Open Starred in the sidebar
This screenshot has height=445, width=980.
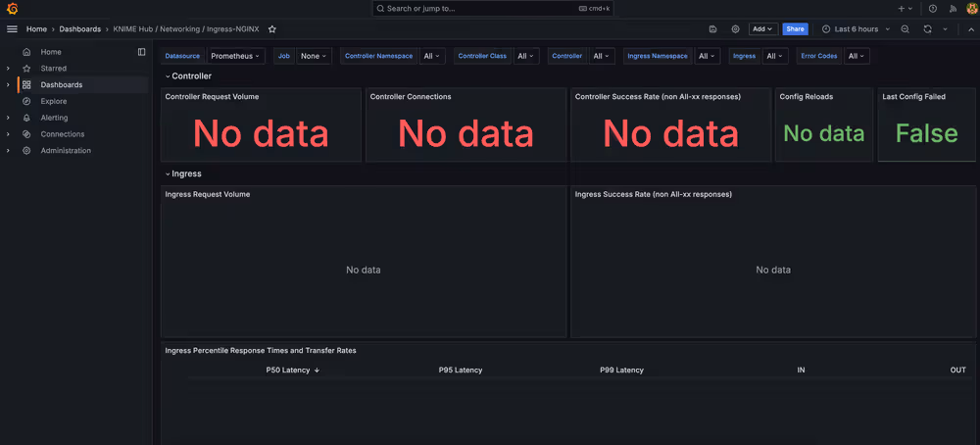click(x=54, y=69)
